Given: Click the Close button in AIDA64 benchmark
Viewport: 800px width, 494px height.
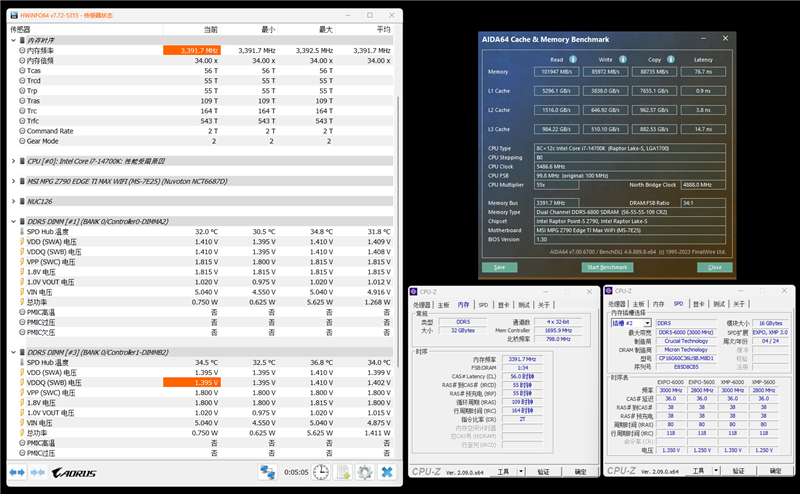Looking at the screenshot, I should [x=715, y=267].
